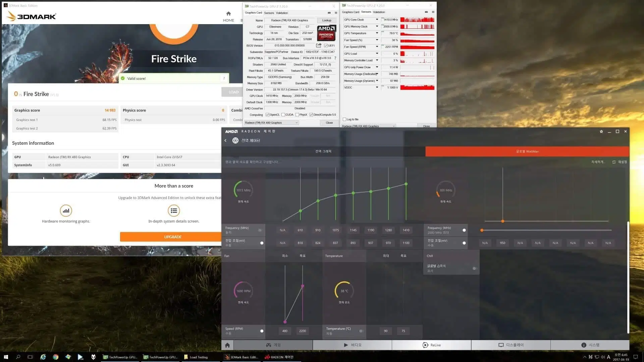The height and width of the screenshot is (362, 644).
Task: Click the Lookup button in GPU-Z
Action: click(x=327, y=20)
